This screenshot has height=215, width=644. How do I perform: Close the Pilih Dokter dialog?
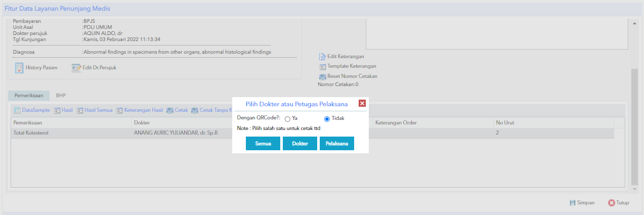click(362, 104)
